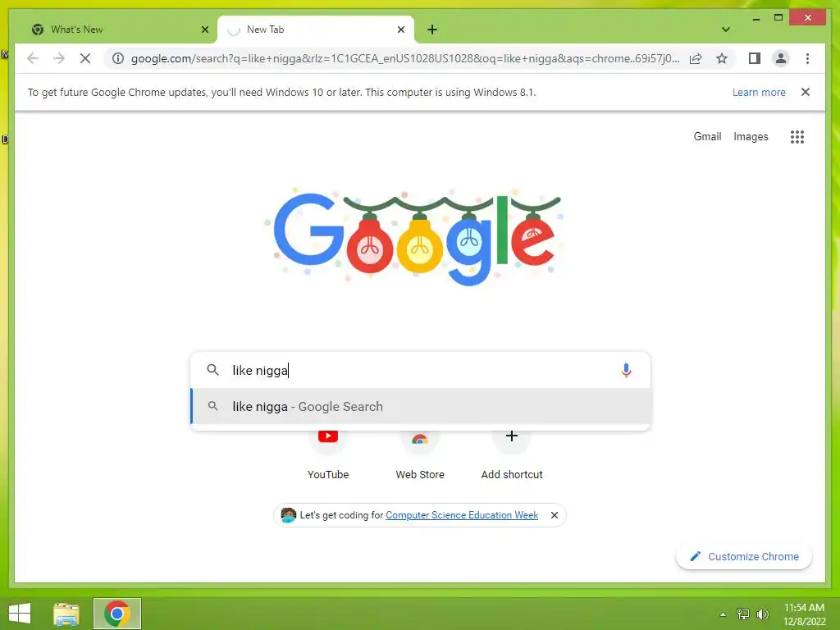Follow the Learn more link
This screenshot has height=630, width=840.
(759, 92)
